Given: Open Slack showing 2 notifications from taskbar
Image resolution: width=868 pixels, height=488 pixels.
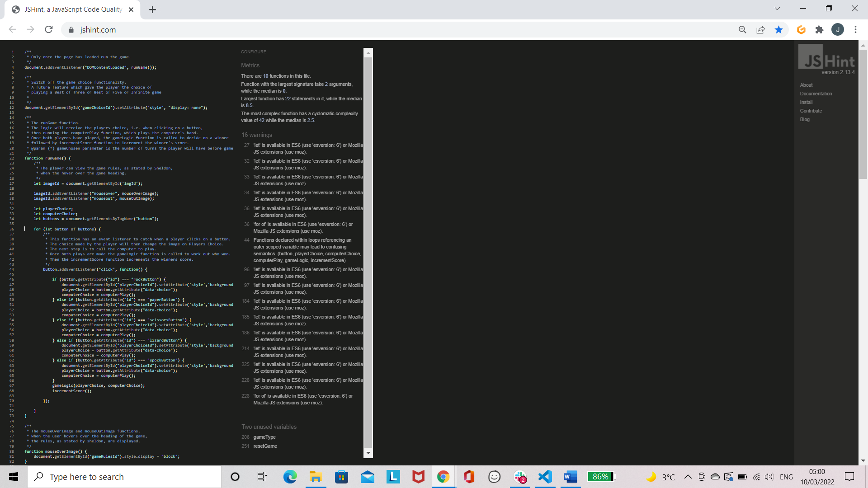Looking at the screenshot, I should (x=520, y=476).
